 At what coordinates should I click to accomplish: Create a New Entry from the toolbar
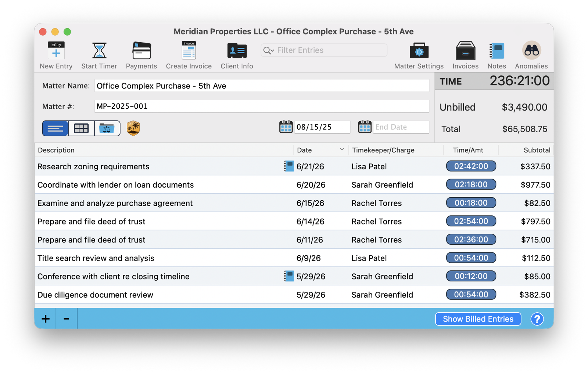point(56,55)
